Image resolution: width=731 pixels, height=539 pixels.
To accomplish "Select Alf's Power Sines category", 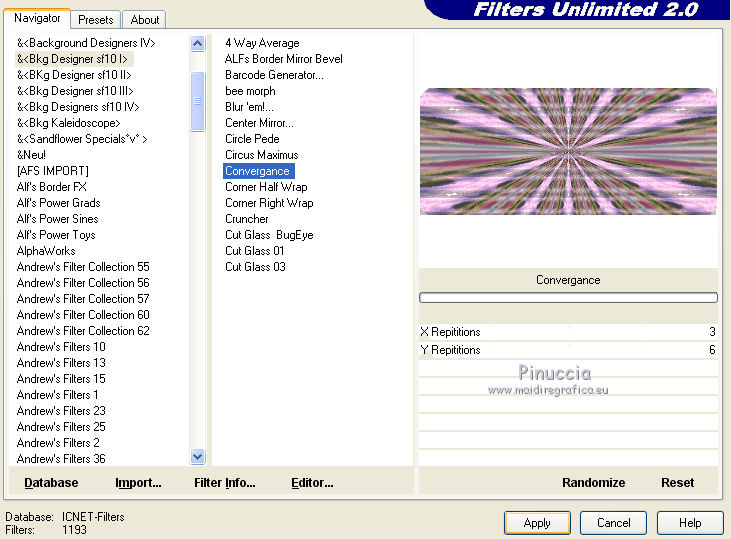I will click(57, 219).
